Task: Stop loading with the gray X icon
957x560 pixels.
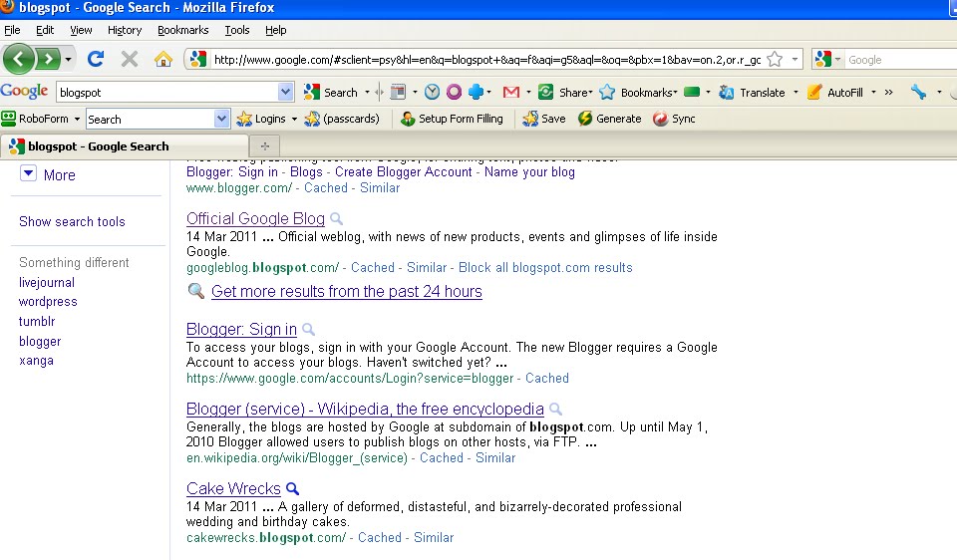Action: pos(130,59)
